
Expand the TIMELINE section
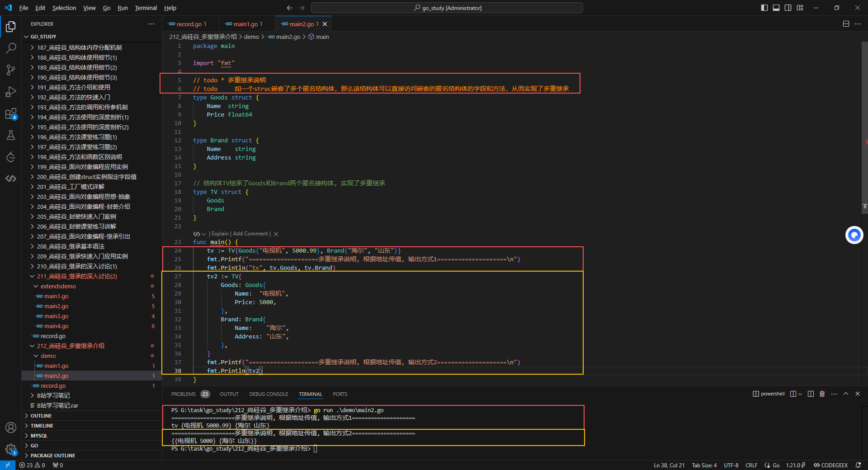92,426
